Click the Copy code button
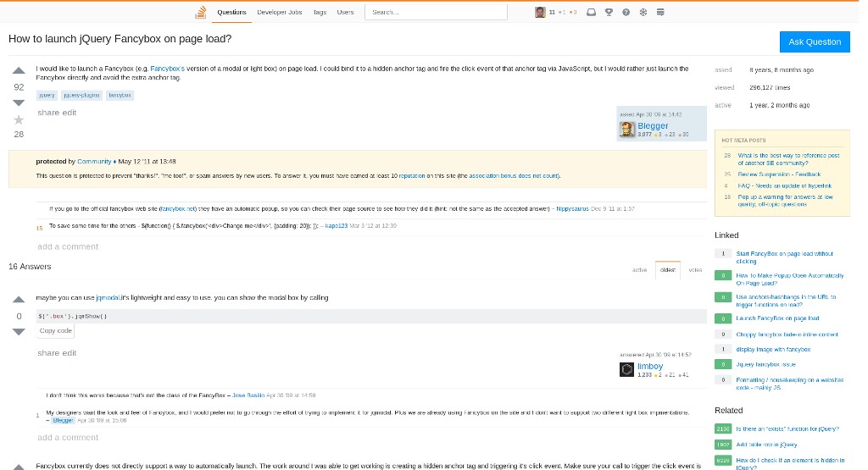Screen dimensions: 868x470 [x=55, y=330]
